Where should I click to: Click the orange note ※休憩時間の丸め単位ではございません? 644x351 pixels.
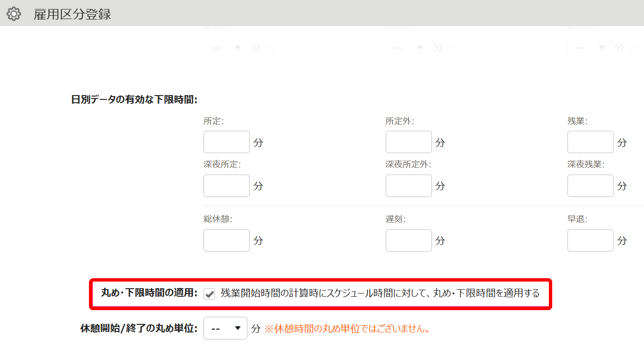click(348, 329)
